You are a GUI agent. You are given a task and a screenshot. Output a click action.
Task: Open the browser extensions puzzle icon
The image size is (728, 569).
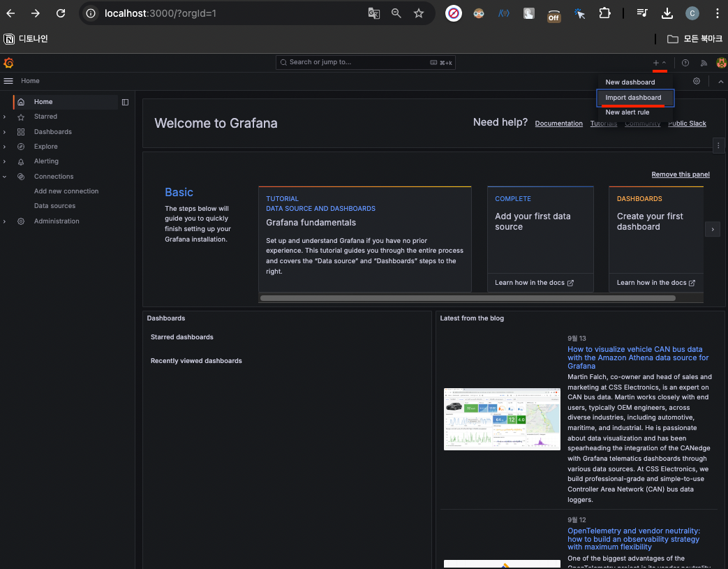pyautogui.click(x=604, y=13)
